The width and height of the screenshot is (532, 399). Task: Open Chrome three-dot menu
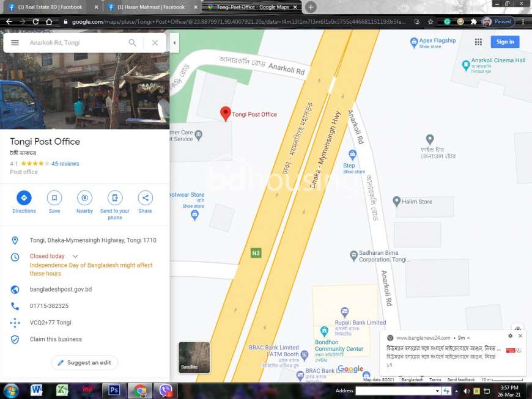click(523, 22)
